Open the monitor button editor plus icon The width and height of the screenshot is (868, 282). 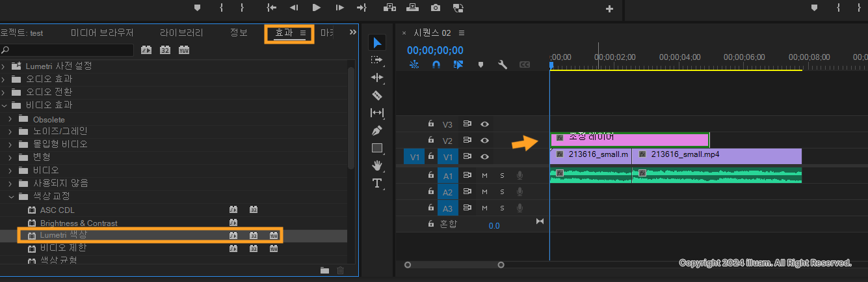[609, 8]
